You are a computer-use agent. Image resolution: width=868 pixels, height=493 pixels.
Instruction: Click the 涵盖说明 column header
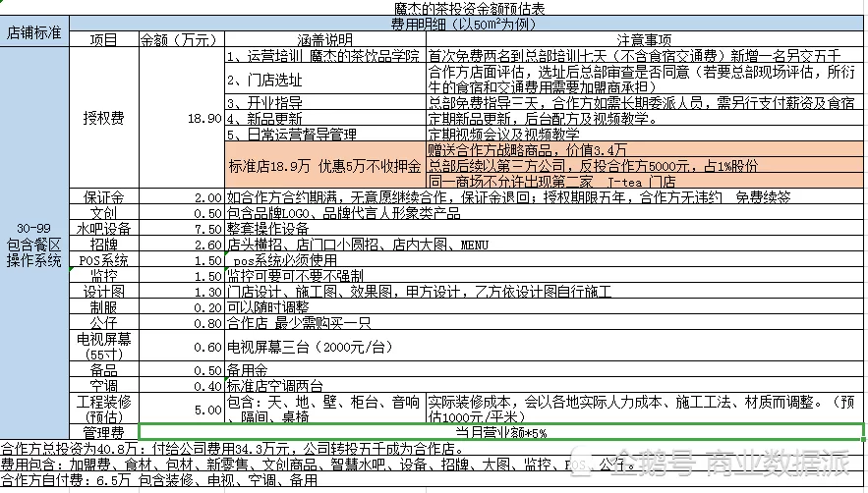[325, 39]
